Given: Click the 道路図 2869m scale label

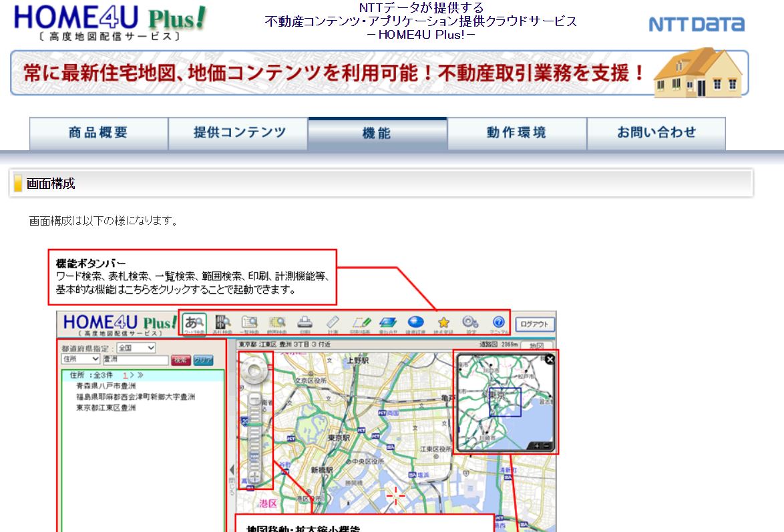Looking at the screenshot, I should click(498, 344).
